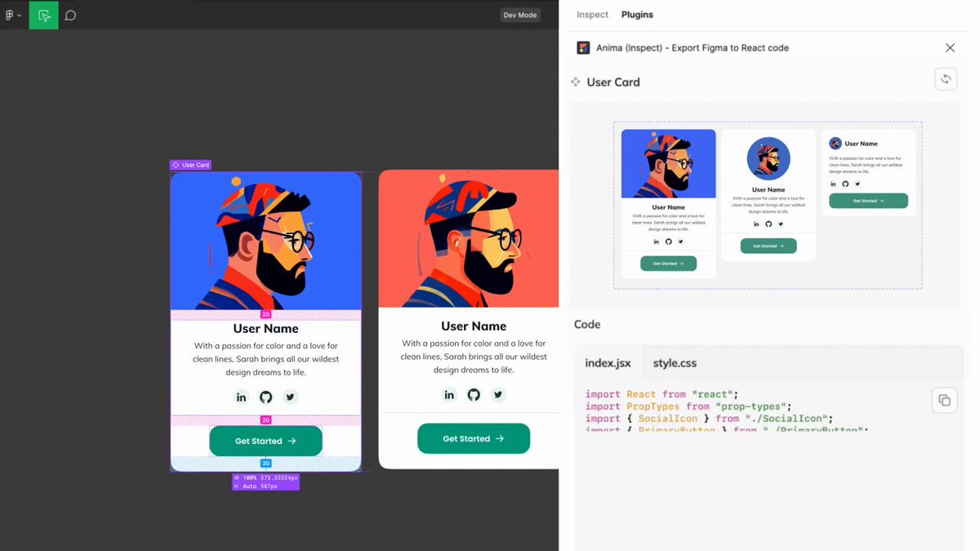This screenshot has width=980, height=551.
Task: Open the index.jsx code tab
Action: pyautogui.click(x=608, y=362)
